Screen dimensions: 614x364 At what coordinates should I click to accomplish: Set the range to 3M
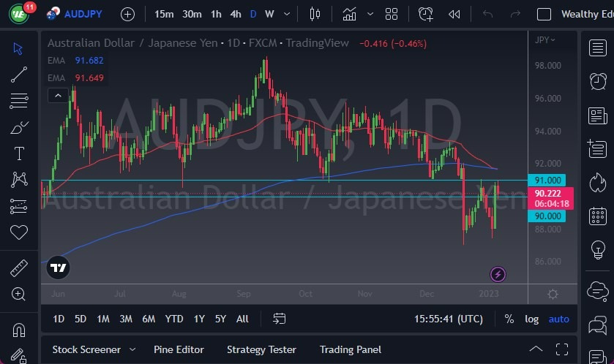[x=126, y=319]
